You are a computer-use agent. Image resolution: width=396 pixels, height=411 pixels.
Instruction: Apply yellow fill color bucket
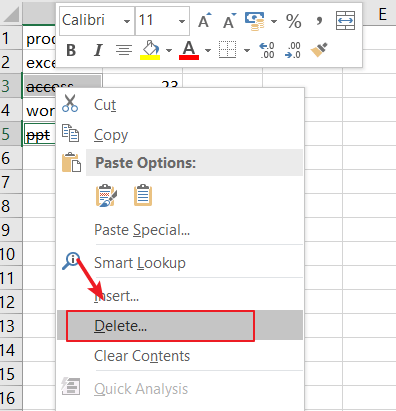coord(150,51)
